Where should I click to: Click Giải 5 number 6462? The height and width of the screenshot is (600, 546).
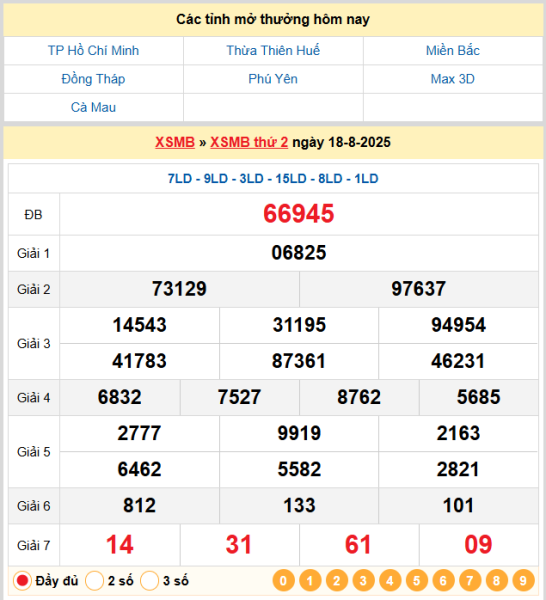point(139,469)
